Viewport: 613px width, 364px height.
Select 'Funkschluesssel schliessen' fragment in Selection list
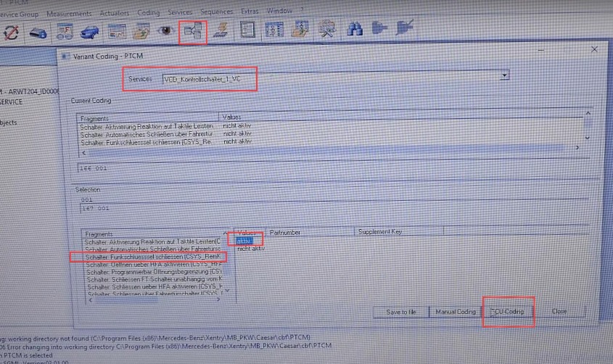pyautogui.click(x=151, y=257)
